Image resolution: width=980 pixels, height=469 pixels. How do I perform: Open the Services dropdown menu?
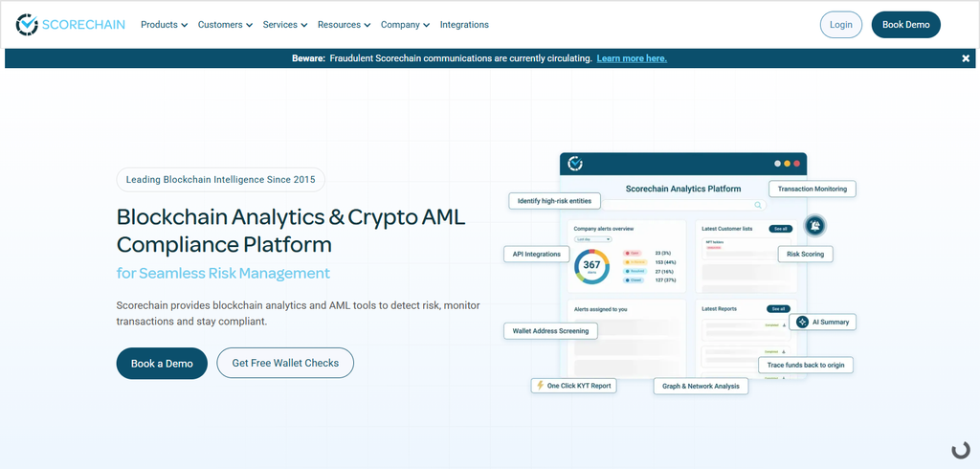(x=285, y=25)
